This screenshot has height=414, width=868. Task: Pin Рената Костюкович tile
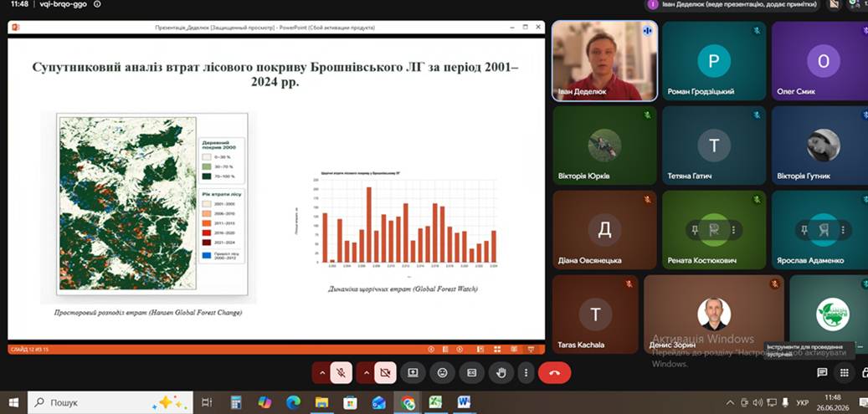coord(694,230)
